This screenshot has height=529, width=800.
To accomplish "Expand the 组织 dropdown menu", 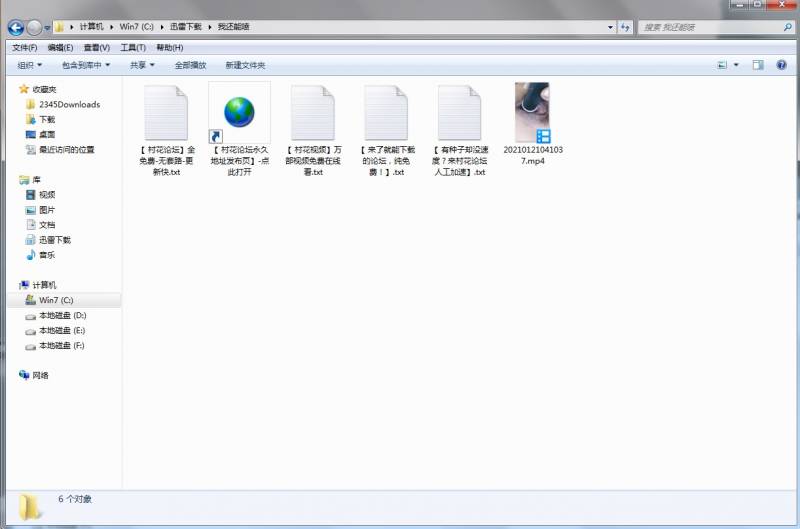I will [x=30, y=65].
